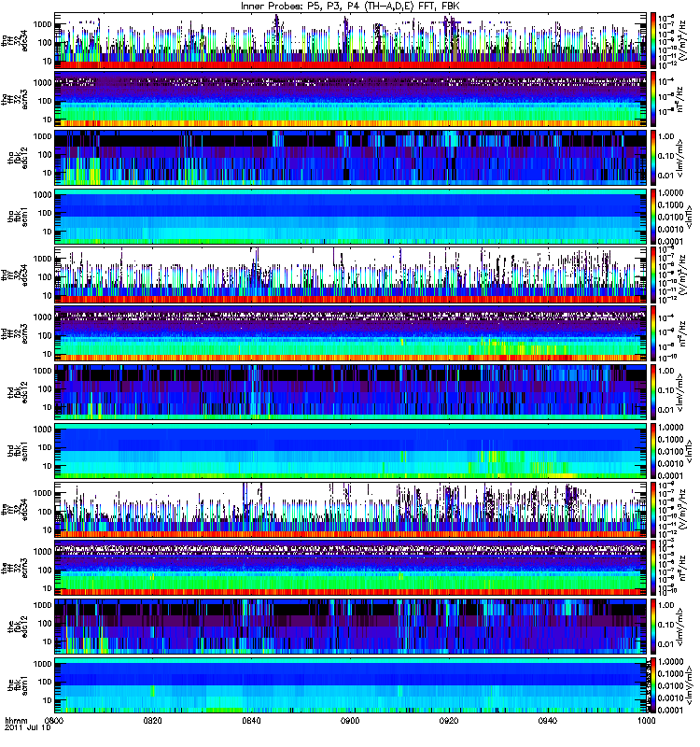Click the 0820 time axis label
This screenshot has width=700, height=747.
coord(153,720)
